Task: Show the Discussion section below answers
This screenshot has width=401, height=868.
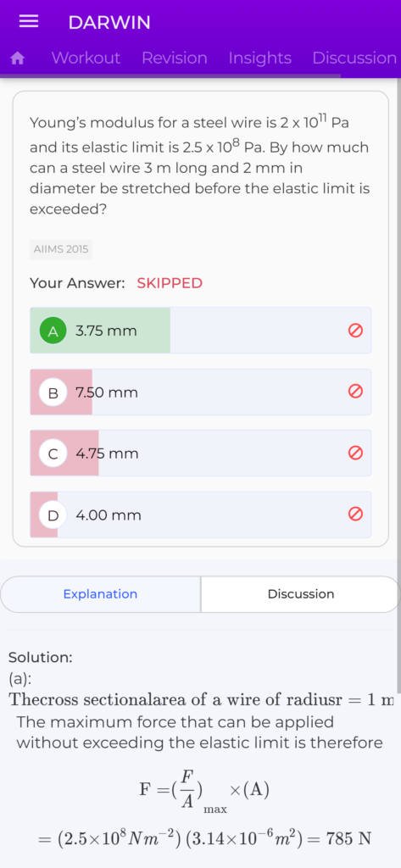Action: click(301, 594)
